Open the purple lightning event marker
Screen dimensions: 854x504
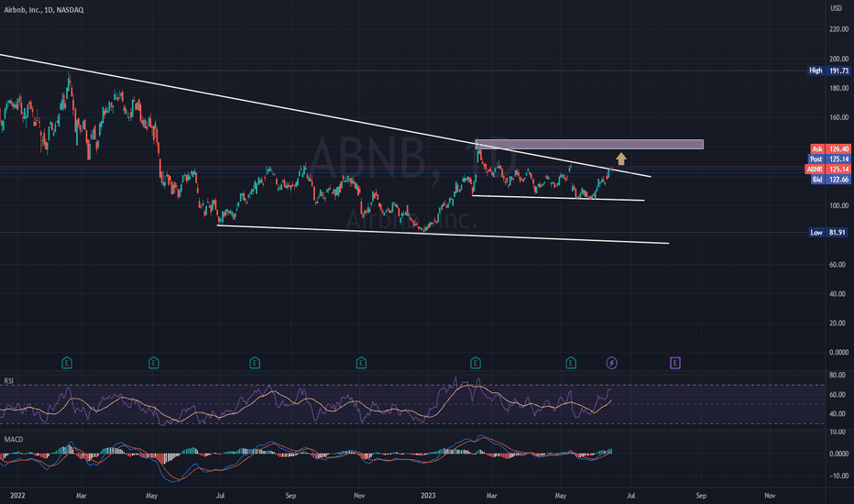(611, 363)
